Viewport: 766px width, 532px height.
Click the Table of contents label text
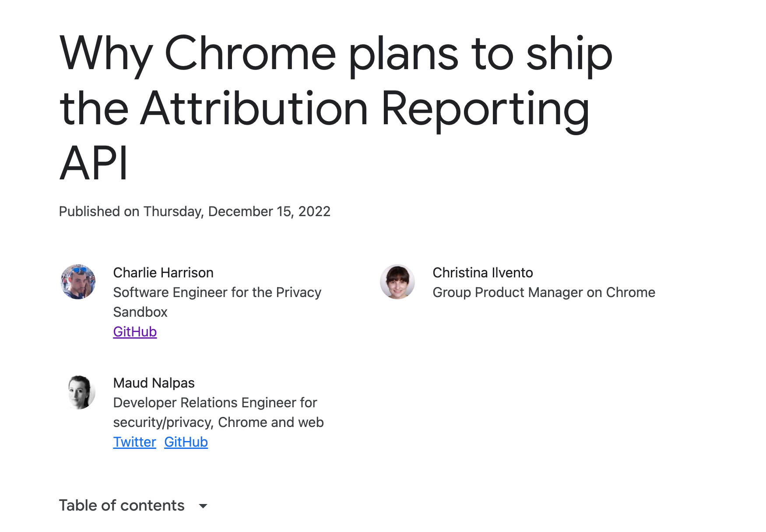pyautogui.click(x=122, y=506)
